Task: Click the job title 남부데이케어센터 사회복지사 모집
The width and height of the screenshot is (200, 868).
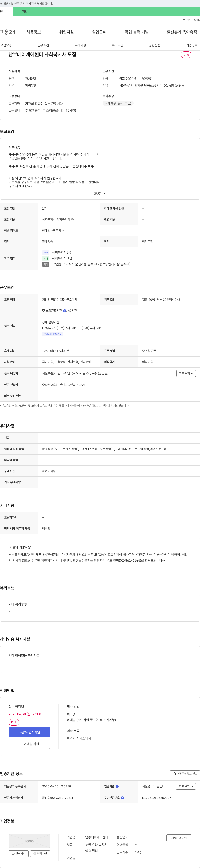Action: coord(42,55)
